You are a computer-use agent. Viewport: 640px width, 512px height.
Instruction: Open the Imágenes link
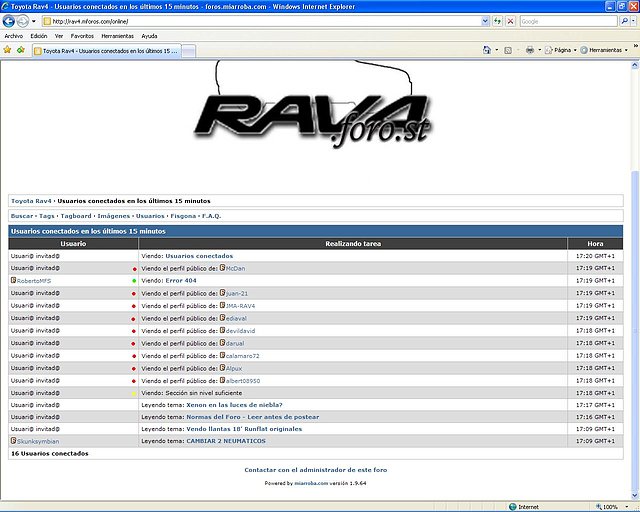113,216
